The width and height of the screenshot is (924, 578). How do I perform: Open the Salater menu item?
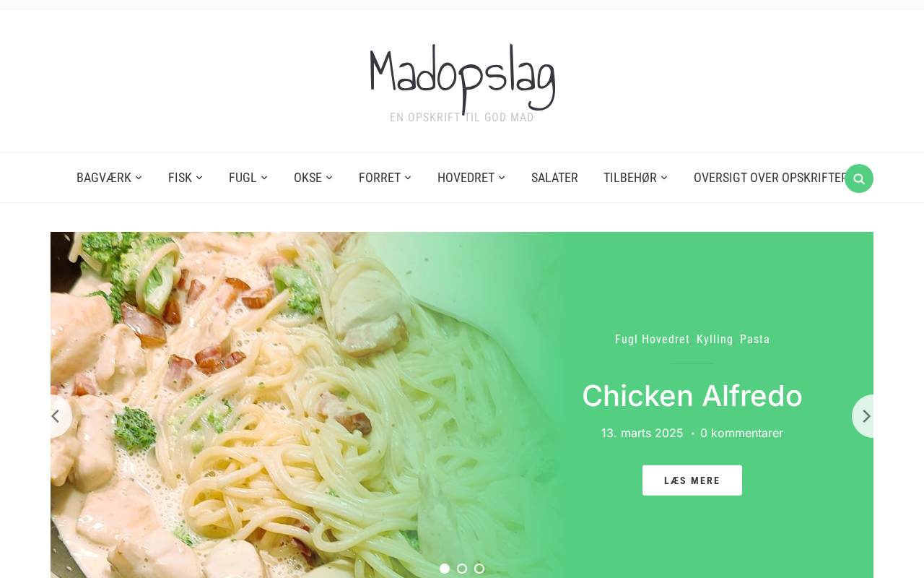pyautogui.click(x=554, y=178)
